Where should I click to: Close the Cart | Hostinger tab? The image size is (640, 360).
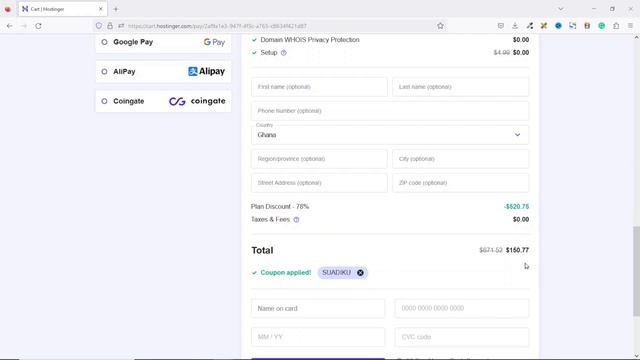tap(100, 9)
